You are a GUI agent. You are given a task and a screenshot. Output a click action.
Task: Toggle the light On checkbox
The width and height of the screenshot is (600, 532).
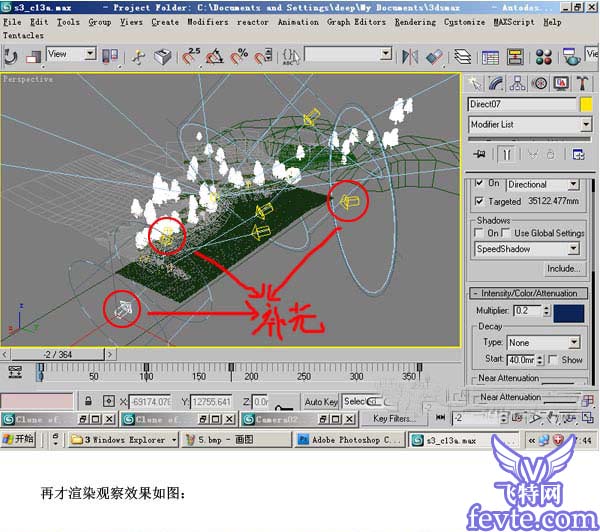click(479, 183)
